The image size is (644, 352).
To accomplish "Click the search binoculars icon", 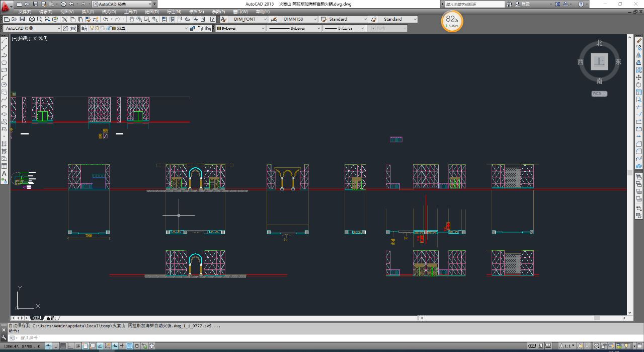I will tap(509, 4).
